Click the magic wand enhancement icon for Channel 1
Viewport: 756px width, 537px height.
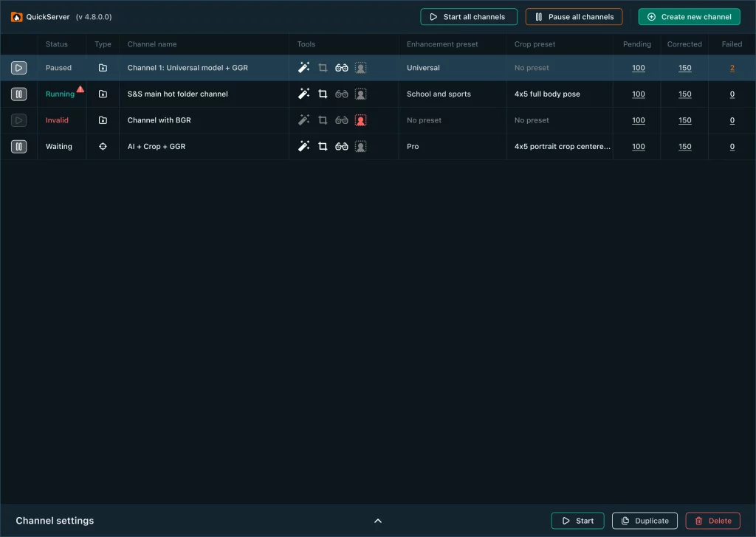[303, 67]
